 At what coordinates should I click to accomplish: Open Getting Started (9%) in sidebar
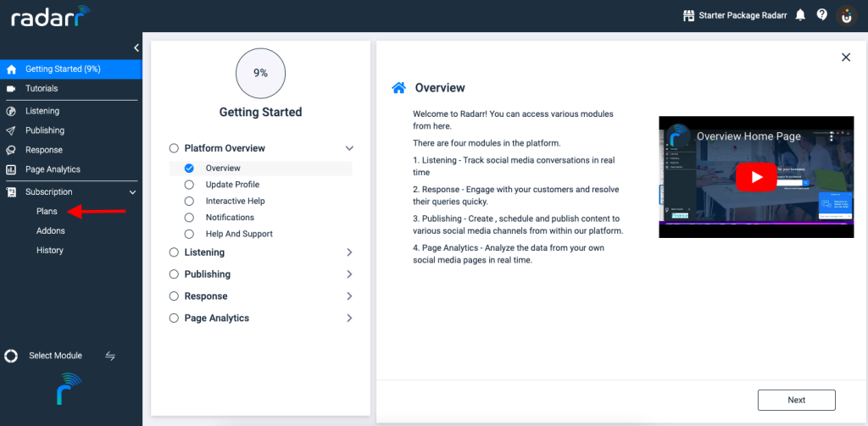(x=71, y=69)
